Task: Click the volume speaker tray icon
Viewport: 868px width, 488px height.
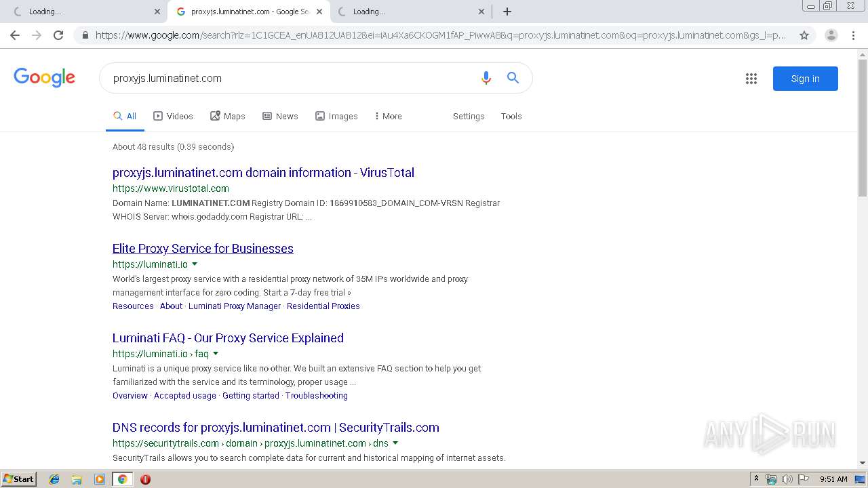Action: click(787, 479)
